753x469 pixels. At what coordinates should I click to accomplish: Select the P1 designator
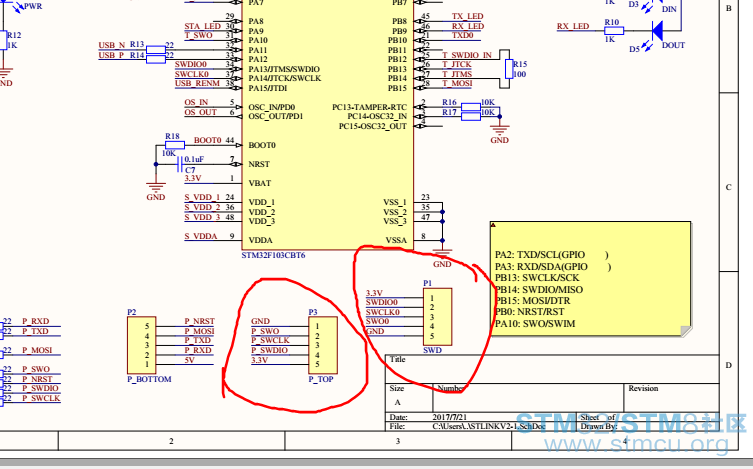427,283
